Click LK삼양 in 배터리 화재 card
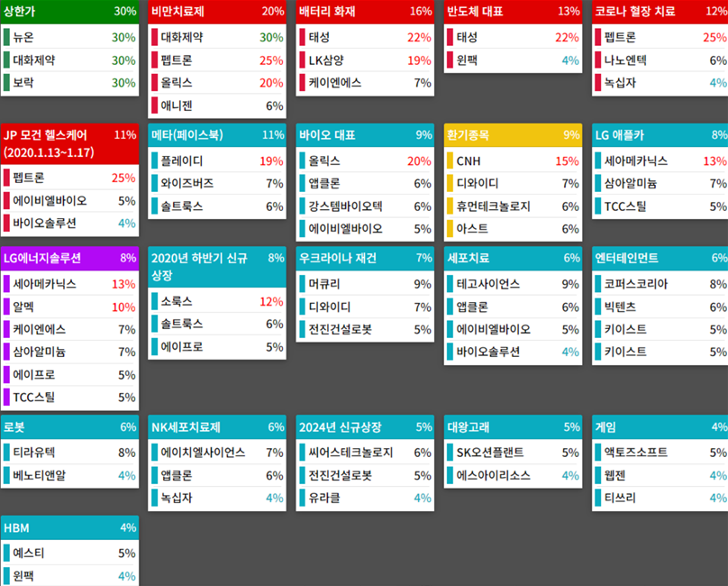 [x=365, y=60]
